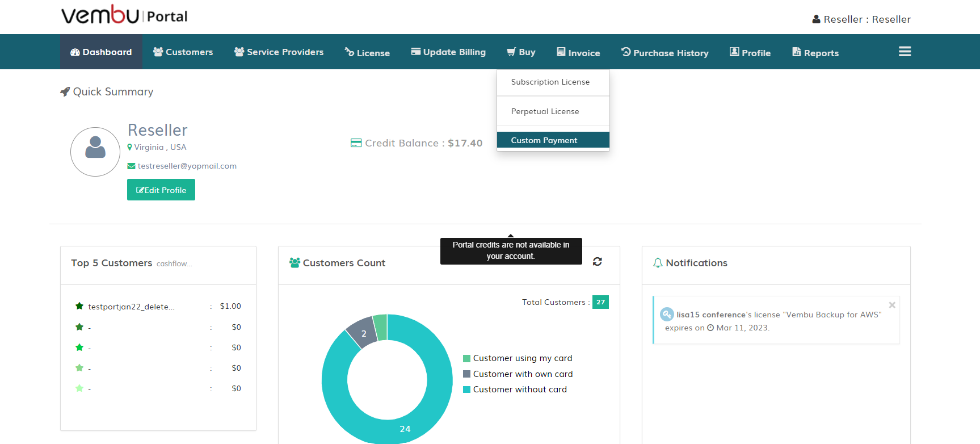Toggle 'Customer without card' legend swatch
Screen dimensions: 980x444
pyautogui.click(x=467, y=389)
